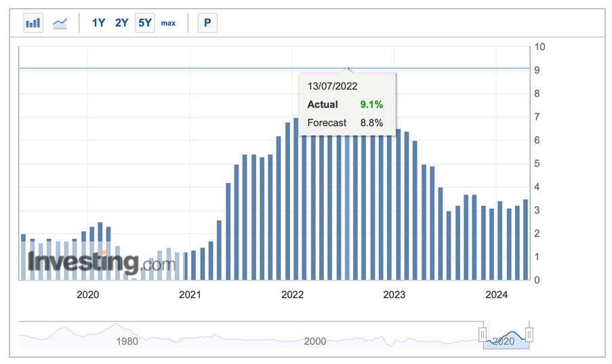Switch to area line chart icon
This screenshot has height=364, width=612.
(60, 24)
